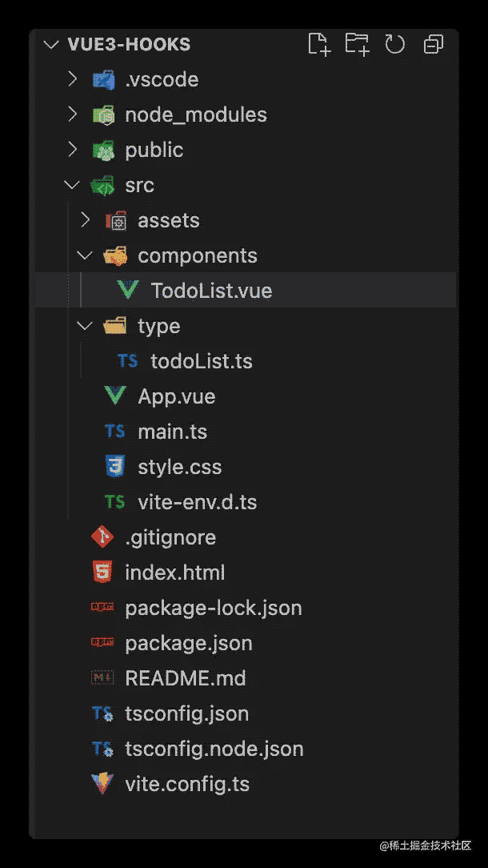
Task: Open tsconfig.node.json file
Action: click(214, 749)
